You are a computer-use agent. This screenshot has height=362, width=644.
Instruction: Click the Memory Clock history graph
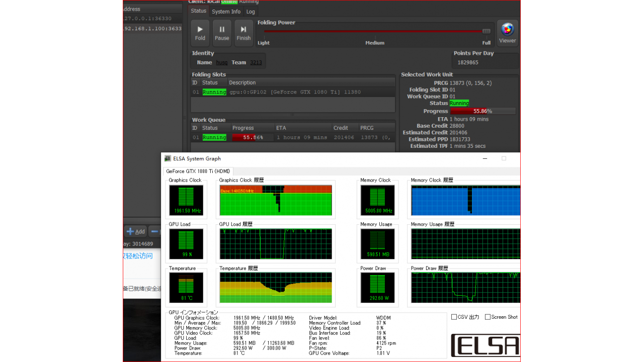tap(465, 201)
